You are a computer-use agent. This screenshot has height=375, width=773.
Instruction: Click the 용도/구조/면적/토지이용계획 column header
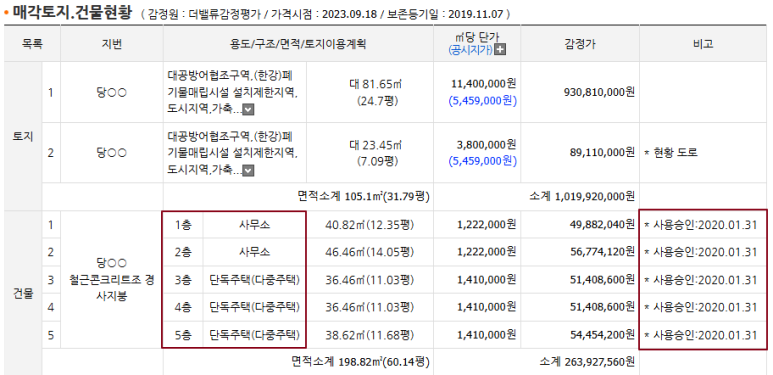(x=298, y=44)
